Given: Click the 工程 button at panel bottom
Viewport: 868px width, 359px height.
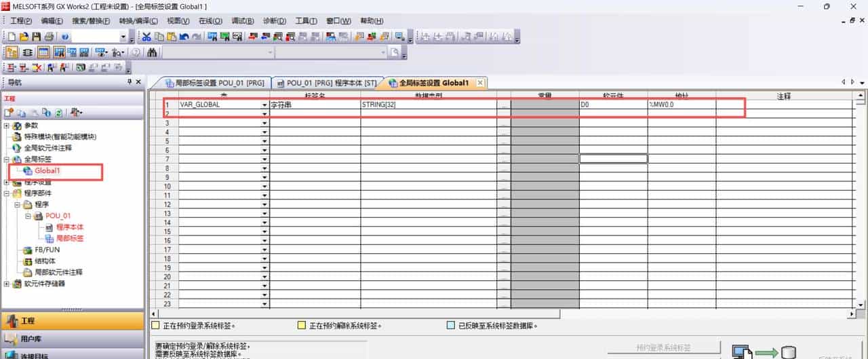Looking at the screenshot, I should [x=73, y=320].
